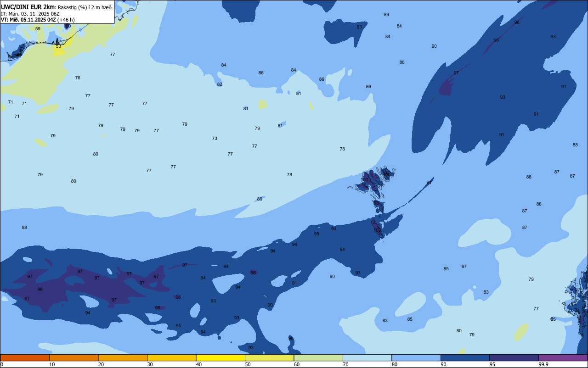
Task: Select the 20–30 legend color block
Action: [x=123, y=357]
